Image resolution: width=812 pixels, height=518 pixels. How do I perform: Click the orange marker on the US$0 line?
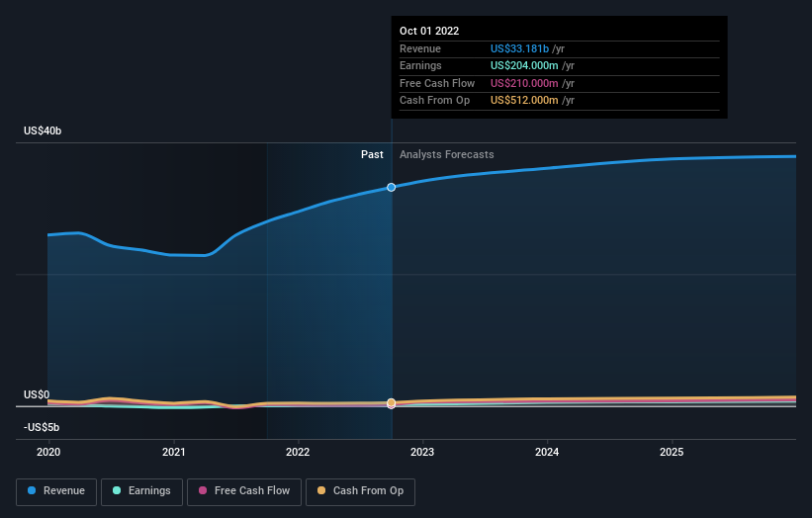pyautogui.click(x=392, y=403)
